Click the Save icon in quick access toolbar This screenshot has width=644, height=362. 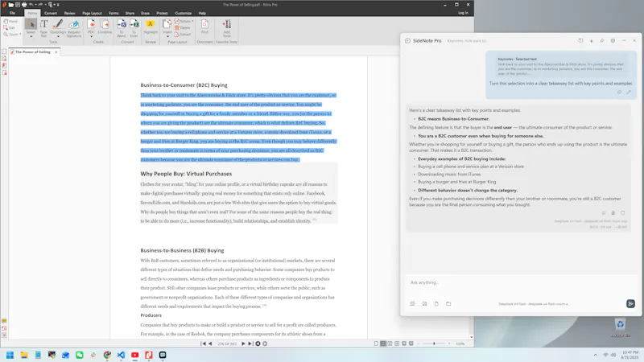(x=18, y=5)
